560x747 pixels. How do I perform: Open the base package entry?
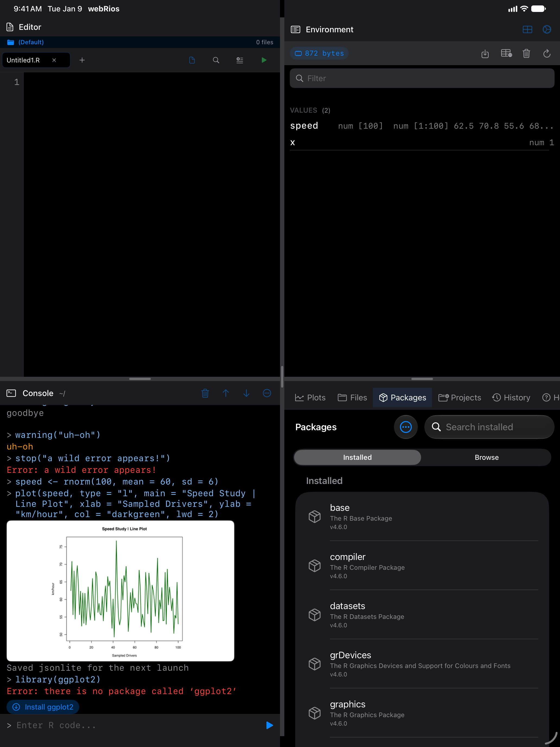422,517
